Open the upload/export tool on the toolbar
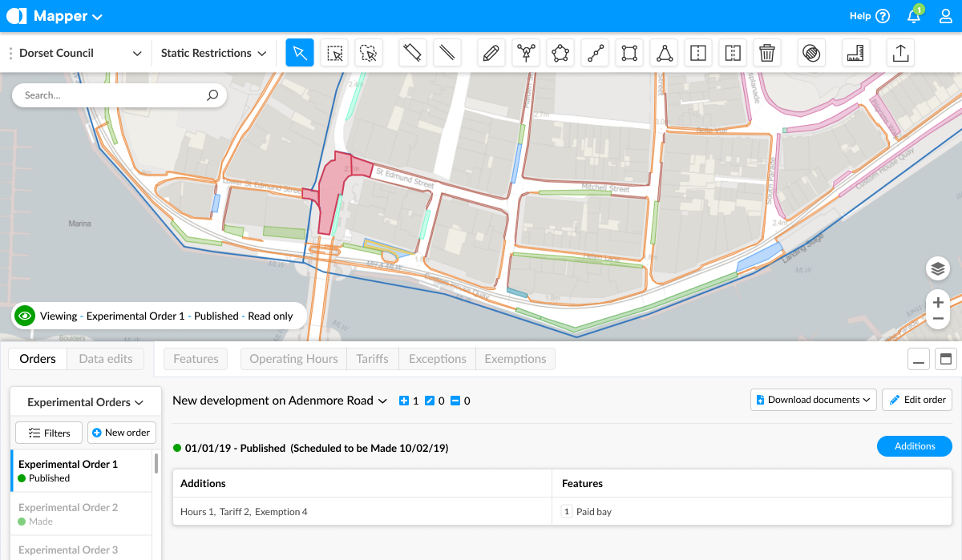The width and height of the screenshot is (962, 560). (899, 52)
